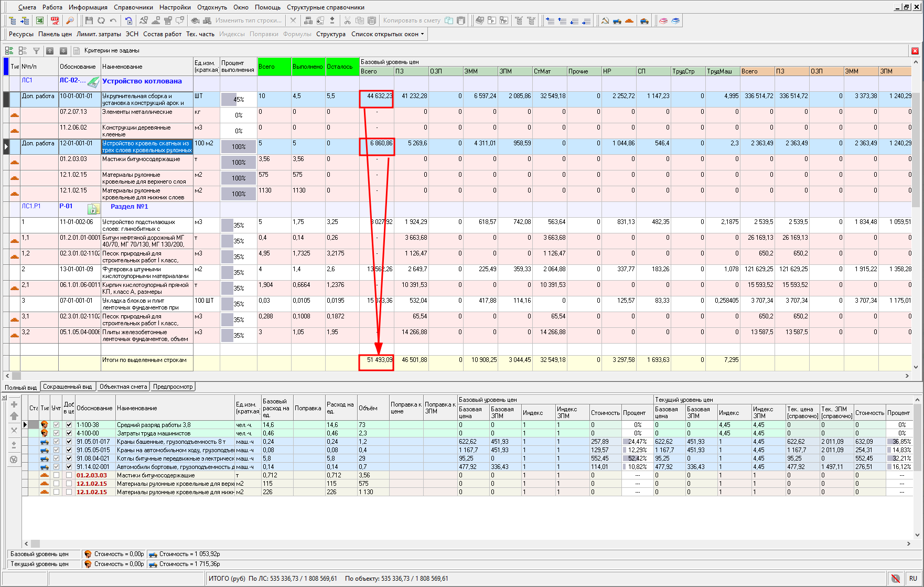Check 'Учт' box for 01.2.03.03 мастики
Image resolution: width=924 pixels, height=587 pixels.
[x=56, y=475]
